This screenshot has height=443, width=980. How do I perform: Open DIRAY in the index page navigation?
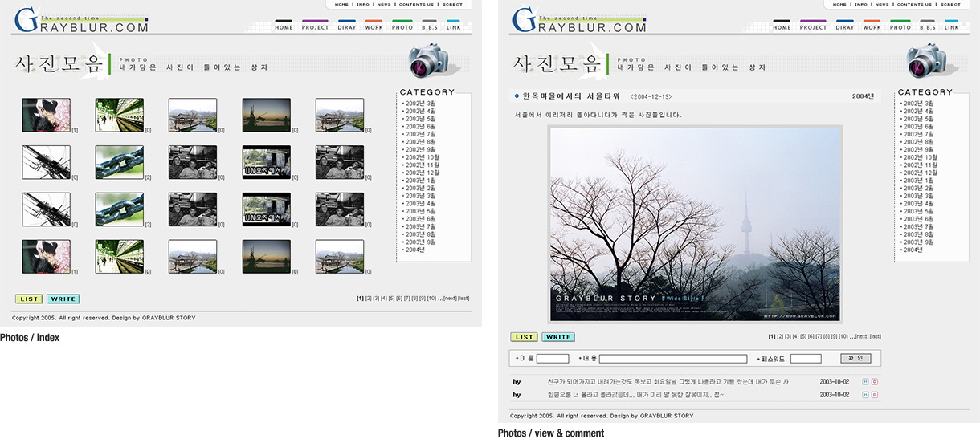click(347, 26)
